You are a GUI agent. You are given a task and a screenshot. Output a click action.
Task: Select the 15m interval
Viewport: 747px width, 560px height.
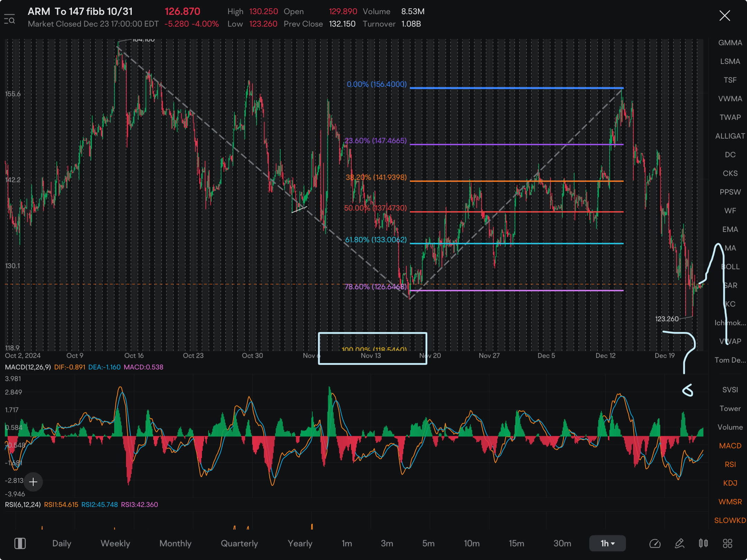516,543
